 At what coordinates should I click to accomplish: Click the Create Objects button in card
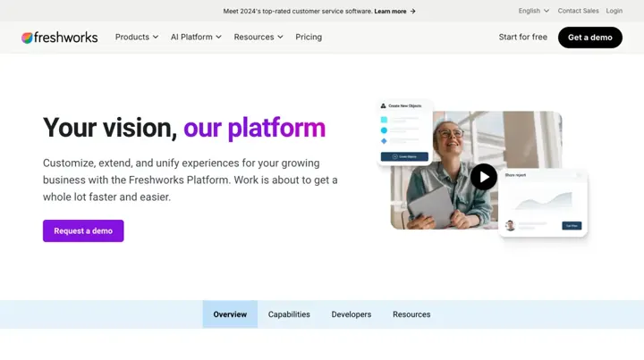pos(404,156)
